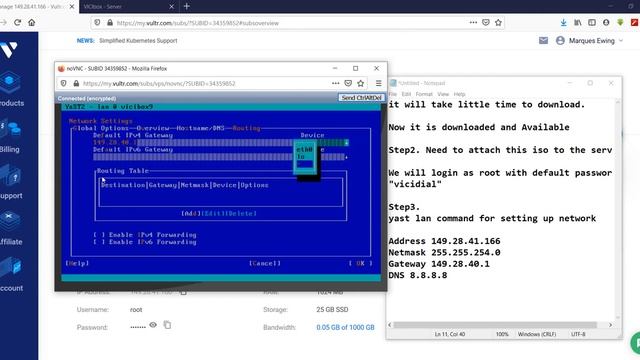Toggle the Firefox sidebar view
The height and width of the screenshot is (360, 640).
click(x=592, y=23)
